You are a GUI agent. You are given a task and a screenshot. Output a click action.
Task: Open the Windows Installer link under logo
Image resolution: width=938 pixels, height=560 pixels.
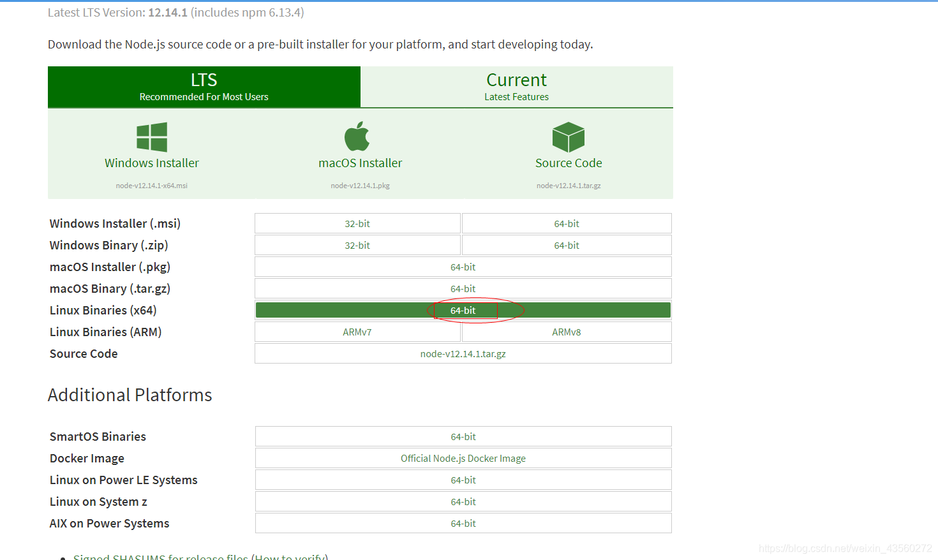(x=152, y=163)
